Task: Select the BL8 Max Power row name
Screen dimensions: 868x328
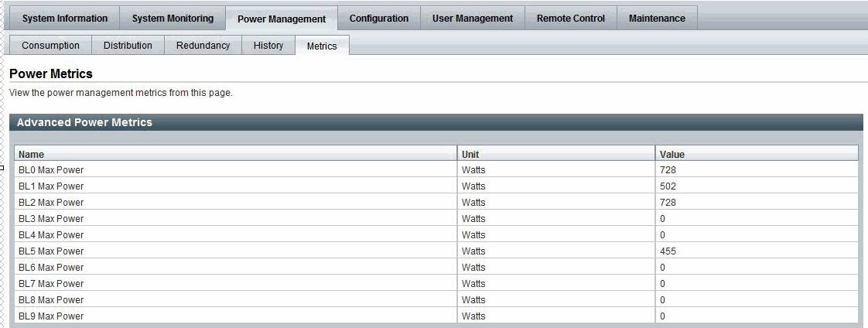Action: click(x=51, y=300)
